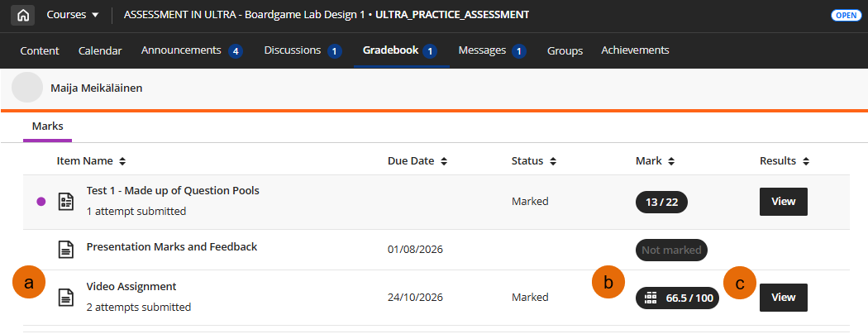This screenshot has width=868, height=334.
Task: Click the Video Assignment document icon
Action: (x=66, y=298)
